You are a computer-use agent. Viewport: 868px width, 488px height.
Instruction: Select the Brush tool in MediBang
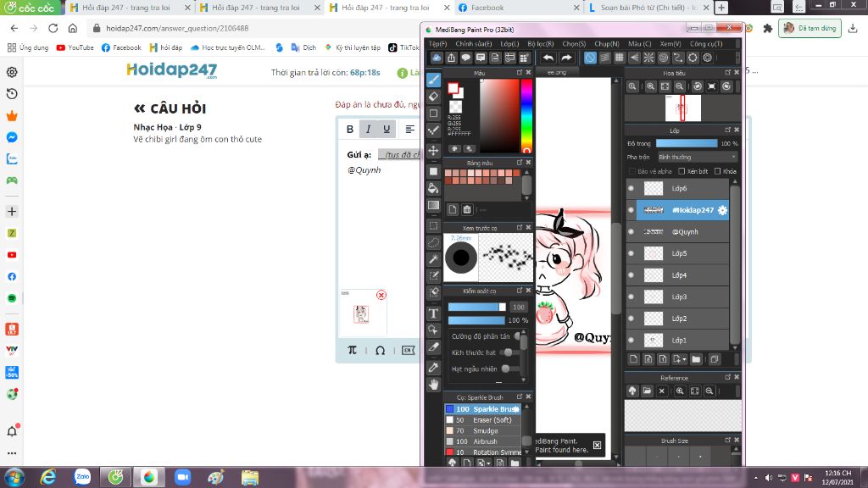434,80
